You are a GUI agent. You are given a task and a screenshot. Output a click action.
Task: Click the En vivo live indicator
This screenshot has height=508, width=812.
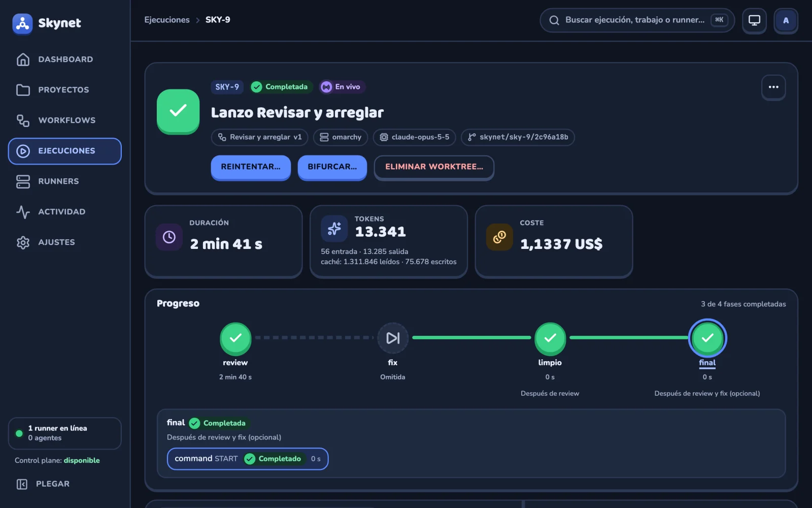[x=342, y=87]
